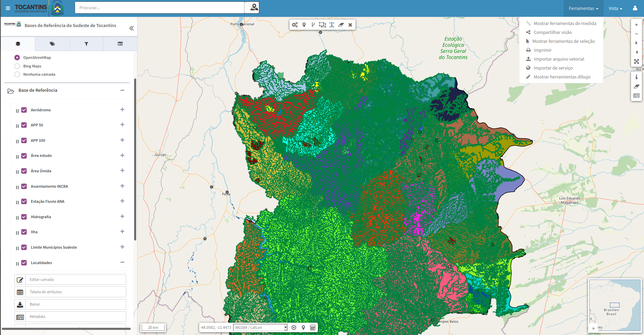Select the text annotation tool
This screenshot has width=644, height=335.
coord(332,25)
